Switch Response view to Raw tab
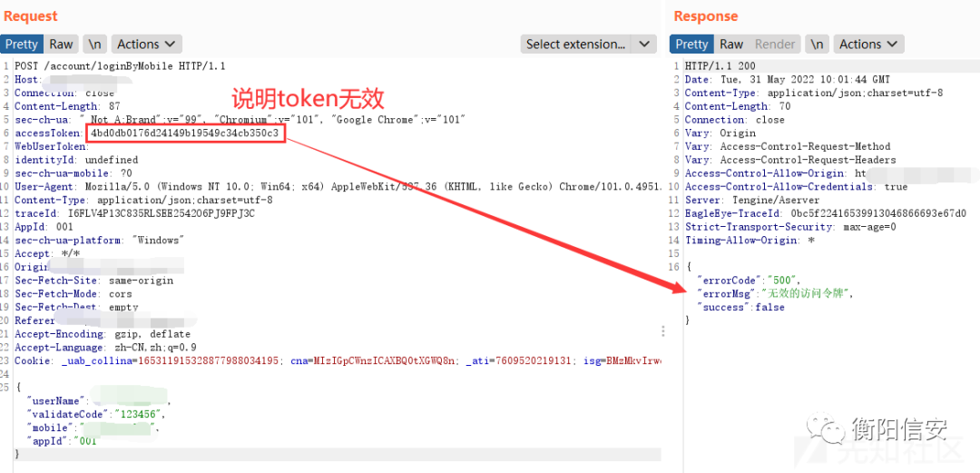 (731, 44)
